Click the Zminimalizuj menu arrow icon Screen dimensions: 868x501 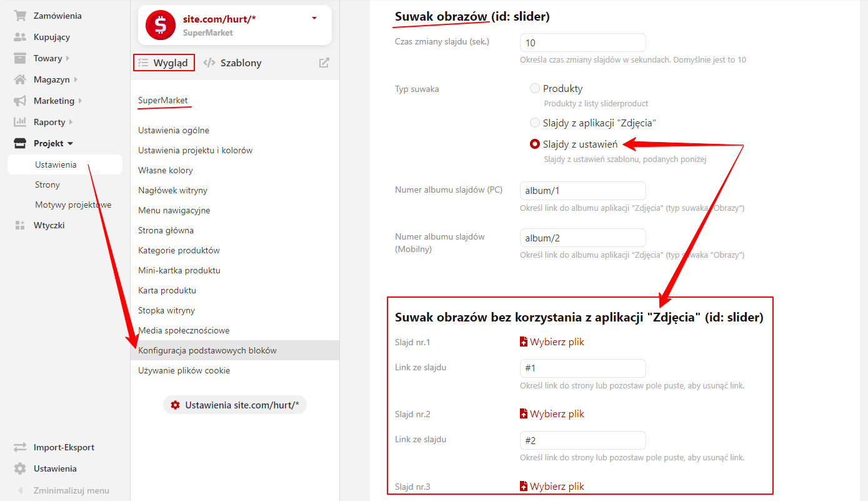21,490
